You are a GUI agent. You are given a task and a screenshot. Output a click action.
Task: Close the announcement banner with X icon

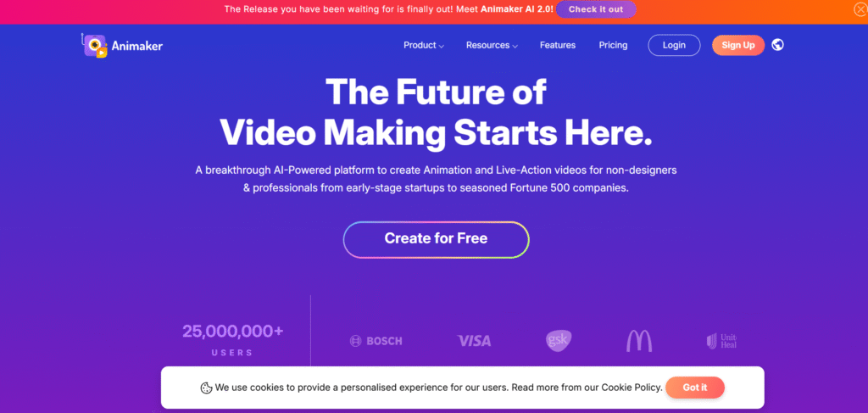click(x=860, y=8)
